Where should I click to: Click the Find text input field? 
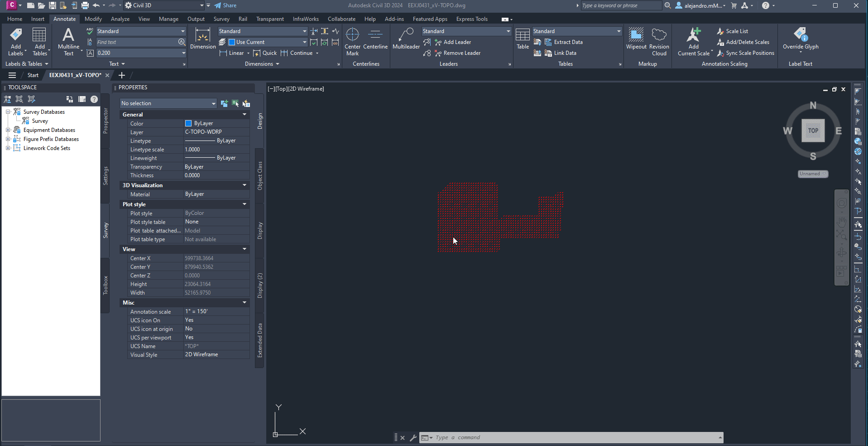click(137, 42)
